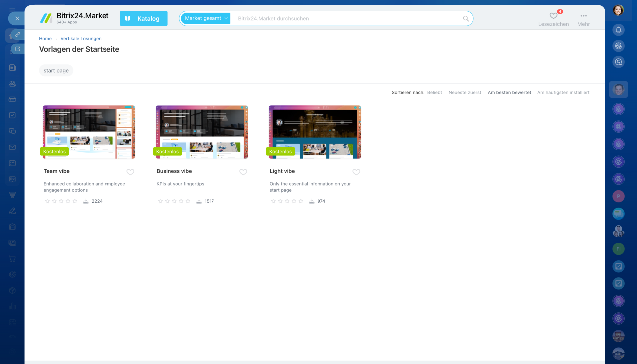Rate Team vibe five stars
637x364 pixels.
(75, 201)
